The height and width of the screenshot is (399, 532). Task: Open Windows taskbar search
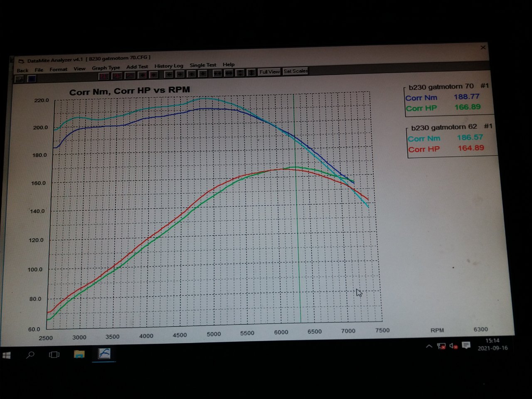click(30, 355)
